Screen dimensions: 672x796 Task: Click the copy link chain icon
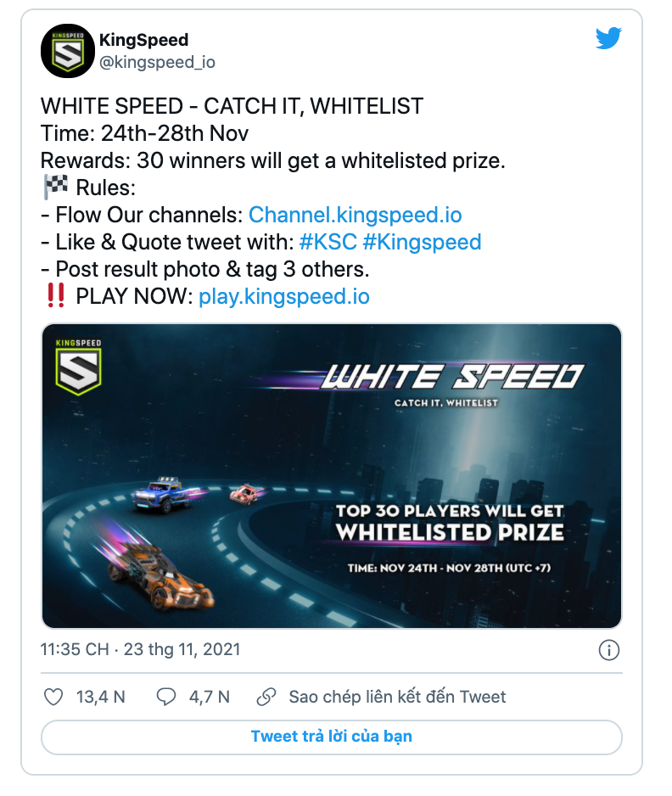[266, 697]
